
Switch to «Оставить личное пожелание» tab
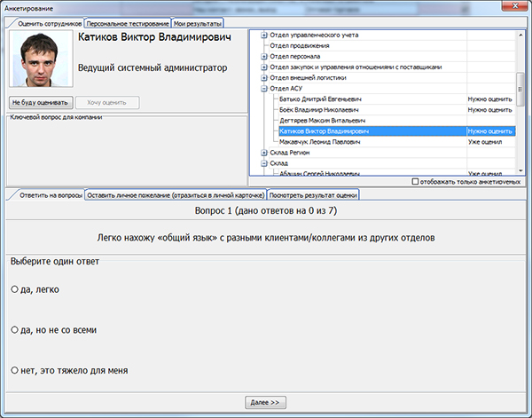pos(175,194)
